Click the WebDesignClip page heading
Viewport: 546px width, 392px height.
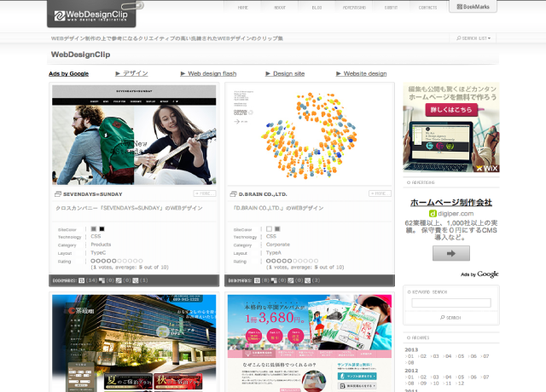point(80,55)
